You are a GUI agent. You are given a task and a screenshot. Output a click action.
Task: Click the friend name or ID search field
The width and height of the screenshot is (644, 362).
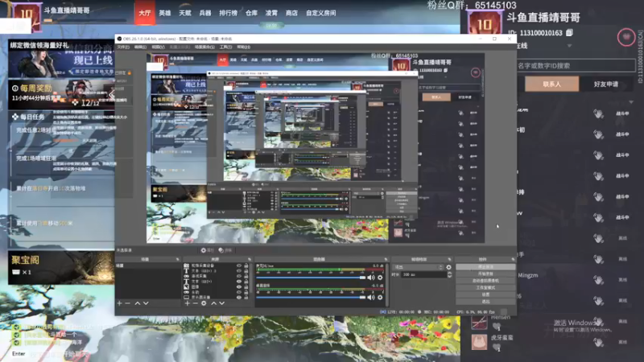(575, 65)
